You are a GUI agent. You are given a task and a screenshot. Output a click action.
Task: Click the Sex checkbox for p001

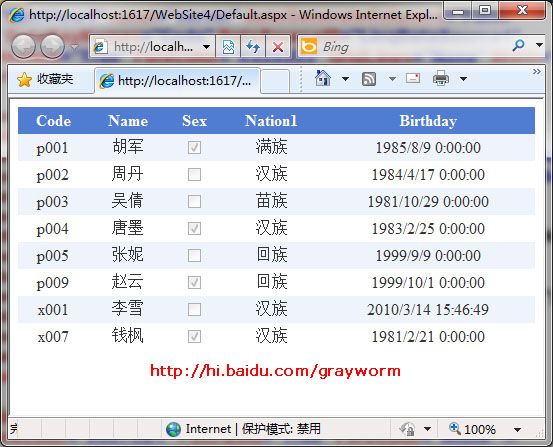[194, 147]
